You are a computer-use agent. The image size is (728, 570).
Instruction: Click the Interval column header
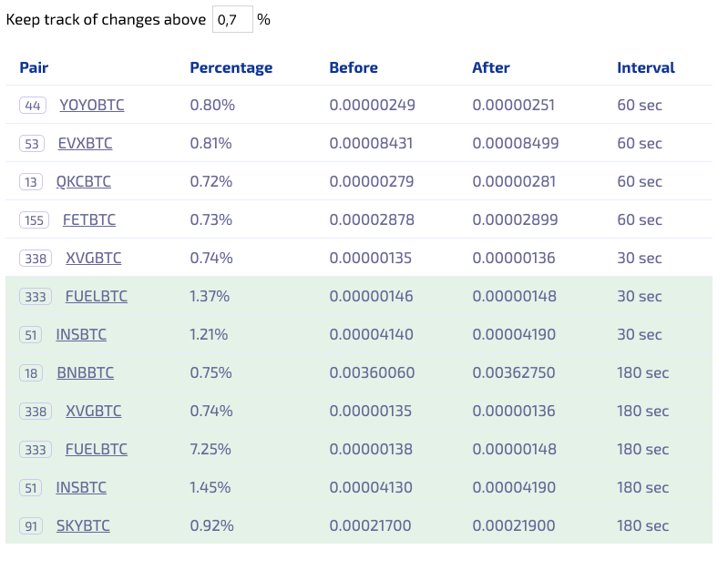tap(646, 67)
